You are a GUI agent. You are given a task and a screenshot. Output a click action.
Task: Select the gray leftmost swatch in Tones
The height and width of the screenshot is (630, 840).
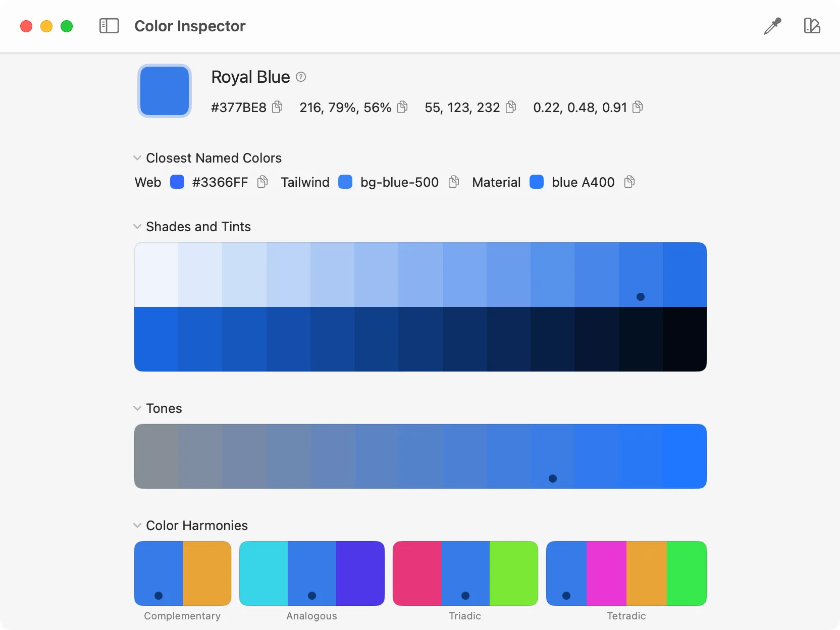156,456
